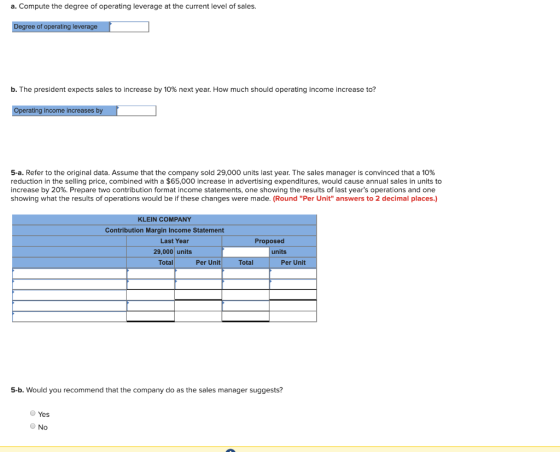Click the Proposed units quantity field

(246, 252)
